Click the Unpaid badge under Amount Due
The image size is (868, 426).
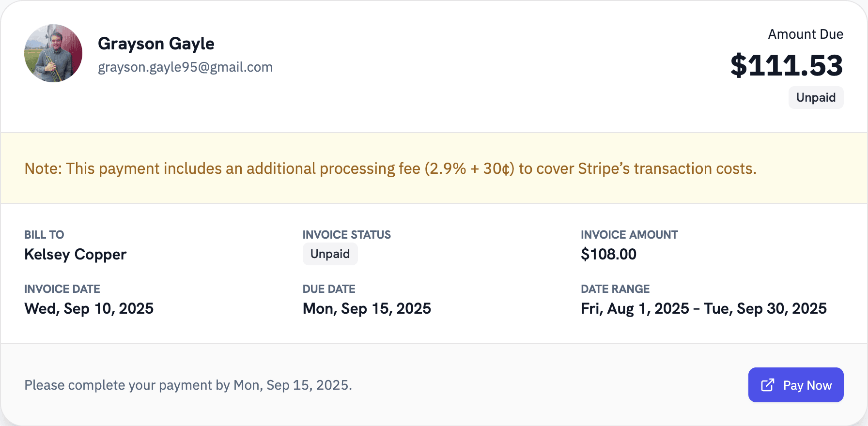816,97
